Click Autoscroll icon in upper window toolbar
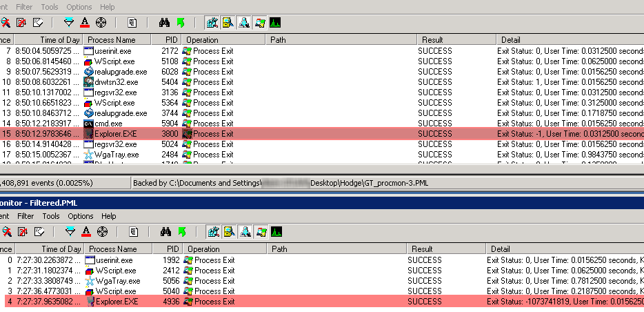The image size is (644, 312). point(21,23)
